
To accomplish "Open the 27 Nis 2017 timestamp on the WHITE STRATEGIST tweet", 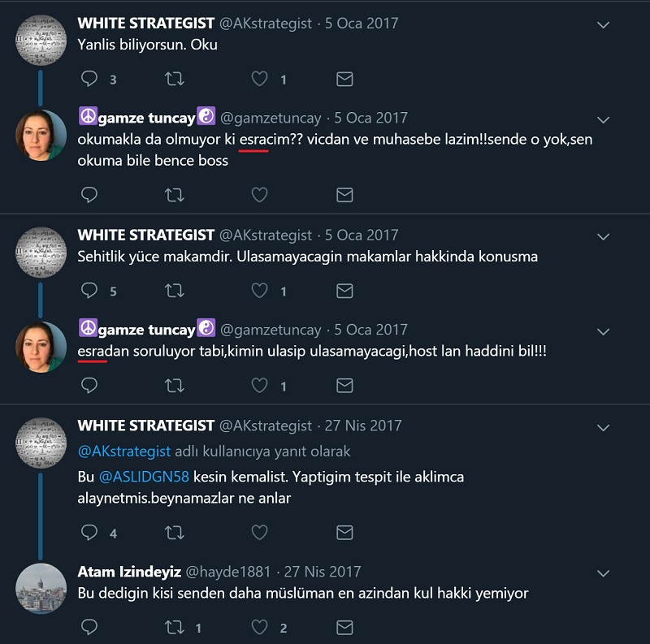I will (365, 426).
